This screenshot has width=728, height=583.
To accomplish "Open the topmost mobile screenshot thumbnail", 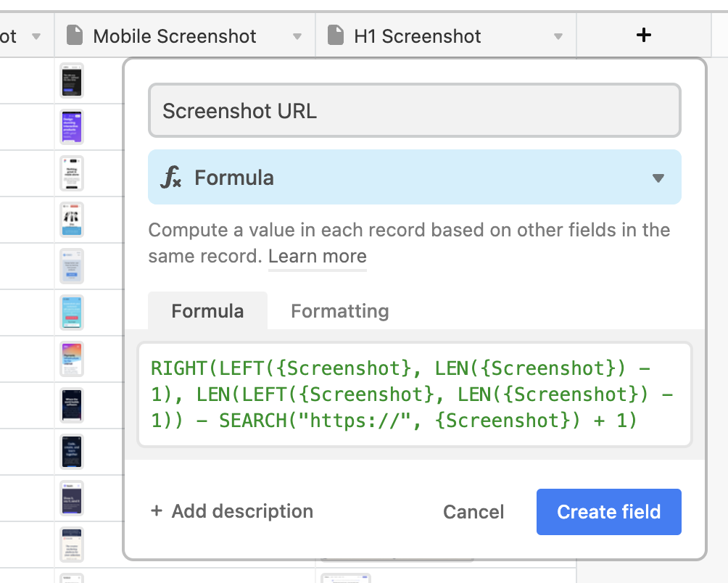I will (71, 80).
